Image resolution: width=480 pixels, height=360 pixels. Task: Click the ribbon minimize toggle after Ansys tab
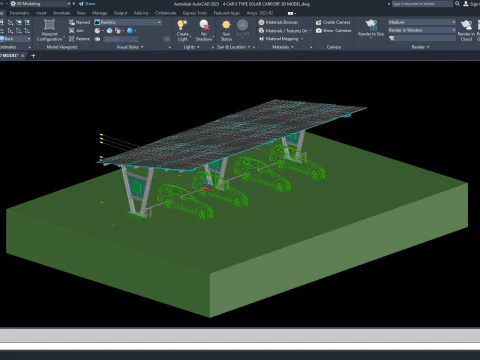tap(291, 13)
